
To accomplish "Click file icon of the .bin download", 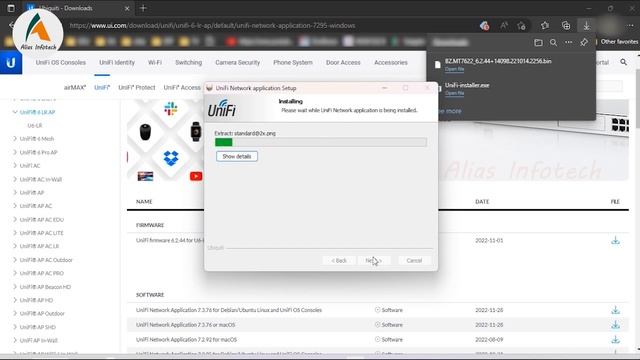I will 438,64.
